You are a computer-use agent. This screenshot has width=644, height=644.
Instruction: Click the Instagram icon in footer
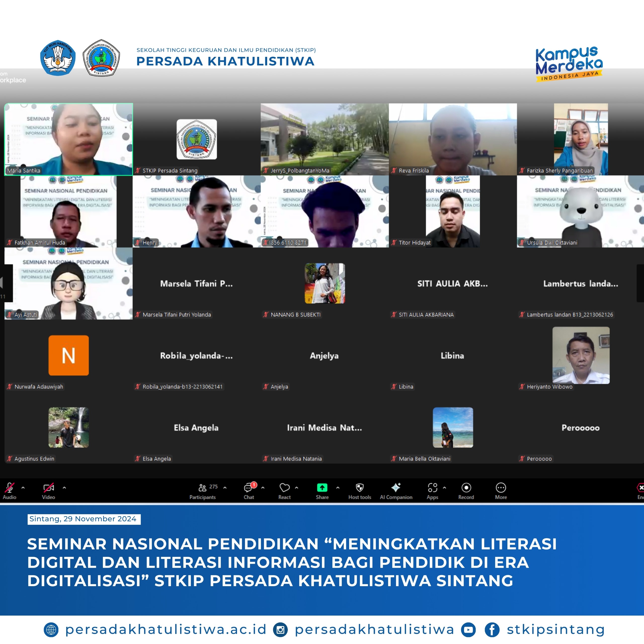point(280,630)
